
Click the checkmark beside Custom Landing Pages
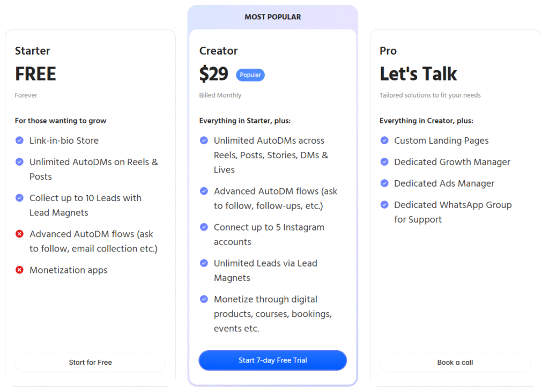coord(384,140)
